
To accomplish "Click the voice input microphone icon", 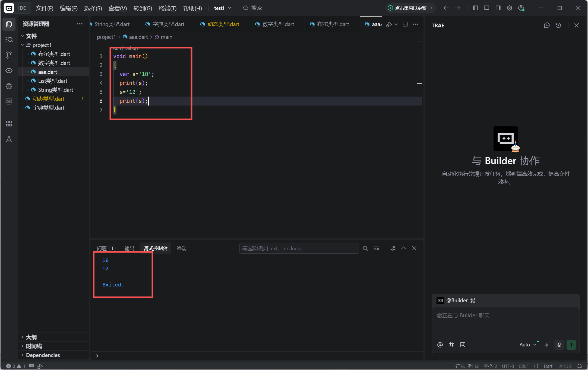I will (559, 345).
